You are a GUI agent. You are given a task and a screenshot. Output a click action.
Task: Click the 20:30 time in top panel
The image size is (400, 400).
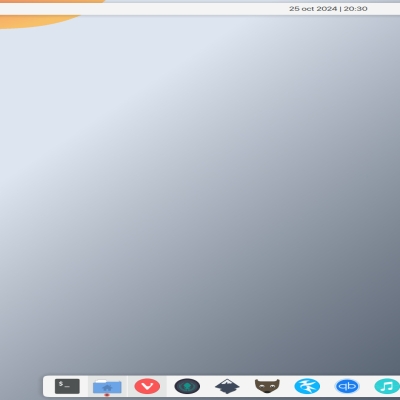coord(356,9)
